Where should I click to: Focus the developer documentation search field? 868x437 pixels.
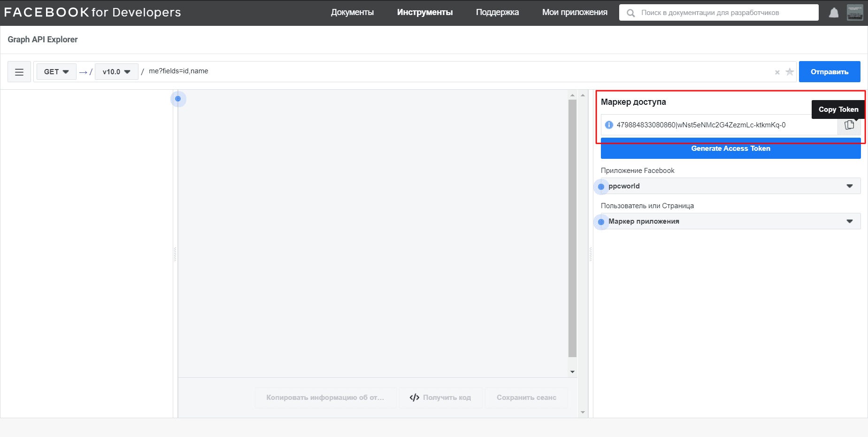(x=719, y=13)
